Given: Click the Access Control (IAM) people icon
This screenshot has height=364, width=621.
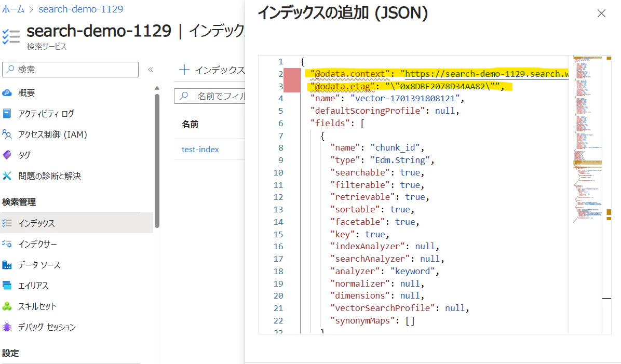Looking at the screenshot, I should (x=7, y=134).
